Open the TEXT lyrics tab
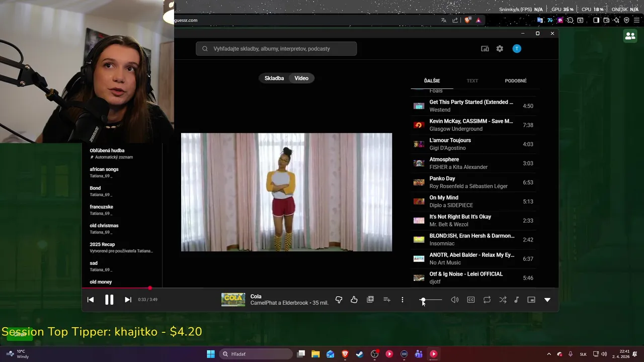 [472, 81]
